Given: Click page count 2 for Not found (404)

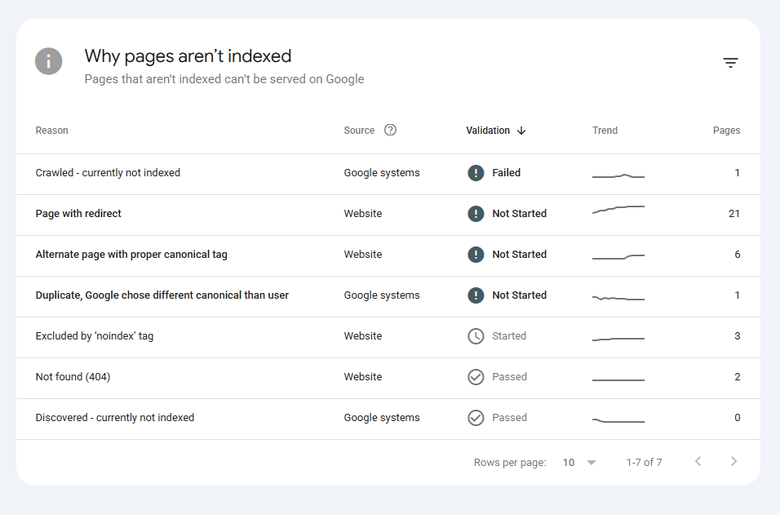Looking at the screenshot, I should coord(737,377).
